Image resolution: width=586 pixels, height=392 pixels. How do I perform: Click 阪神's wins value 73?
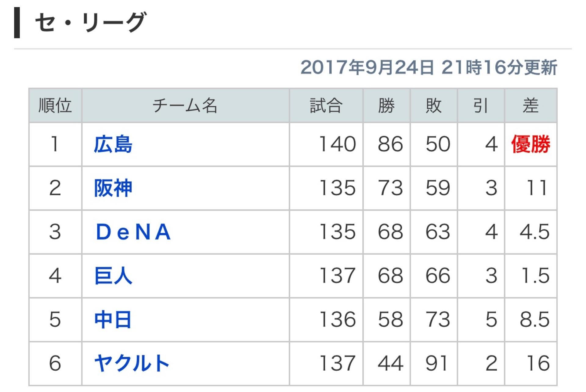click(390, 188)
